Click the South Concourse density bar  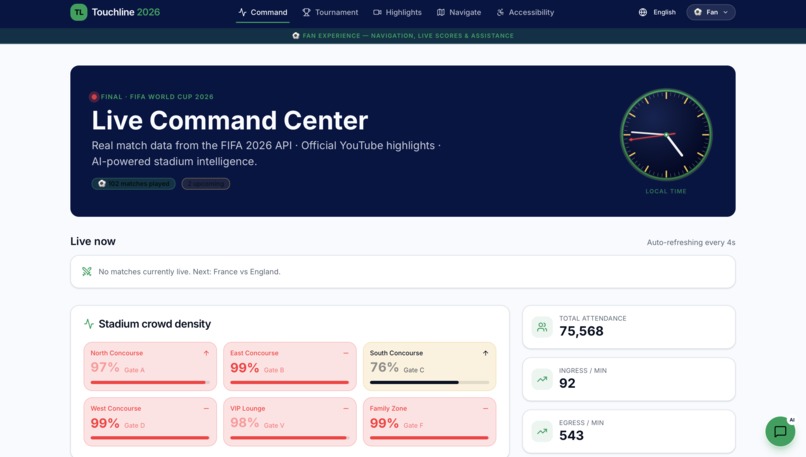429,382
